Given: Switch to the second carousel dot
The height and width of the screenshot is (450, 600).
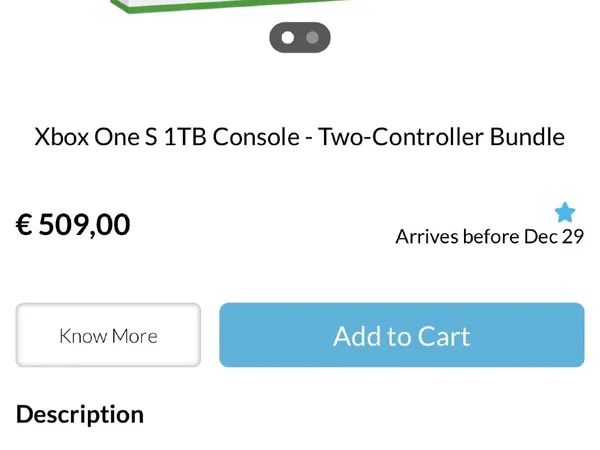Looking at the screenshot, I should [312, 38].
